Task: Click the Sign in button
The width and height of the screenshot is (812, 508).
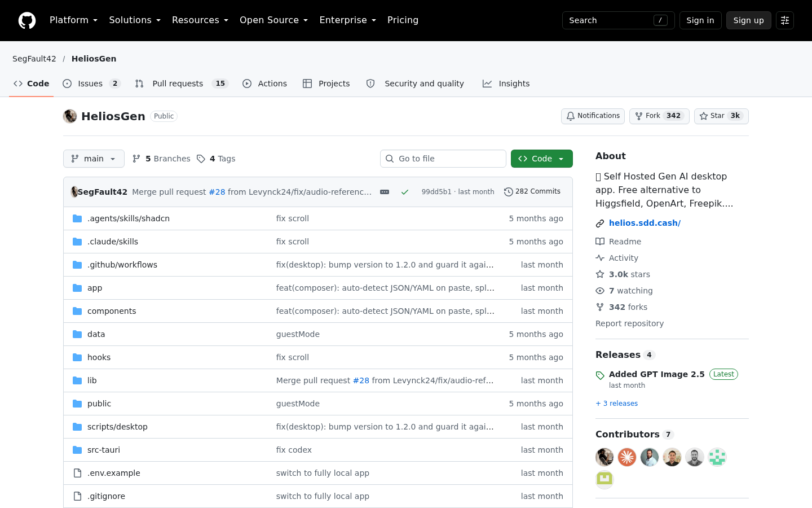Action: (700, 20)
